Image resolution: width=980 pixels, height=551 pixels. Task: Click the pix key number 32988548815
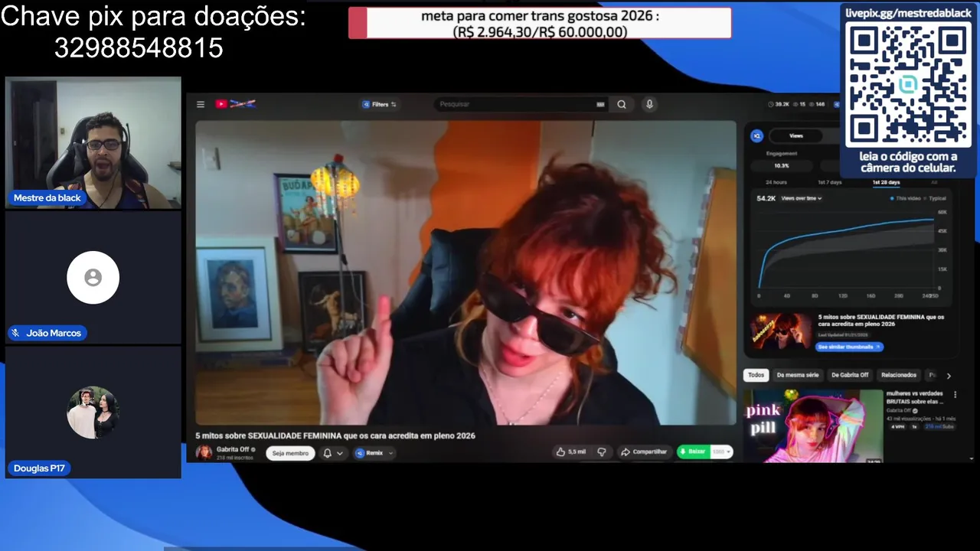[x=139, y=48]
